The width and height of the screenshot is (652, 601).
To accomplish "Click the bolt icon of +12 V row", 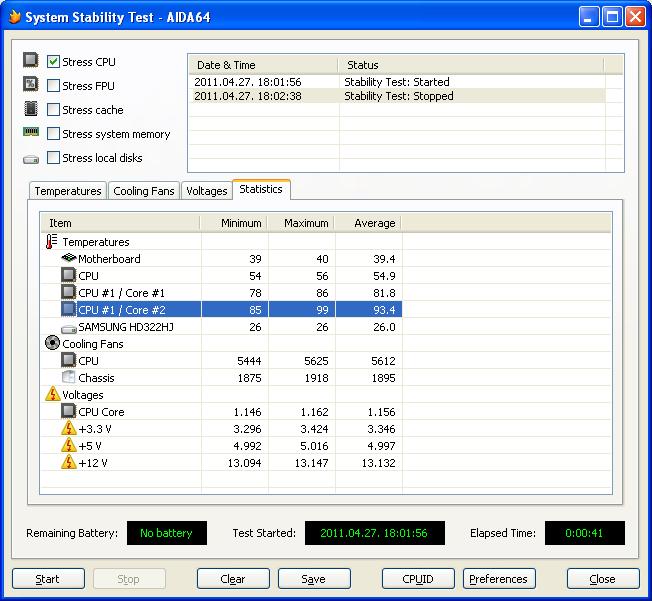I will point(69,462).
